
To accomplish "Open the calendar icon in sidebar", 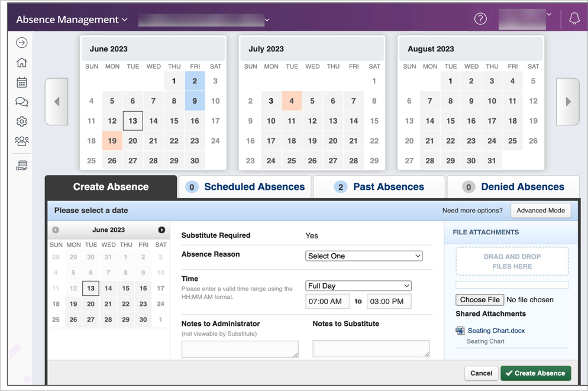I will tap(22, 82).
